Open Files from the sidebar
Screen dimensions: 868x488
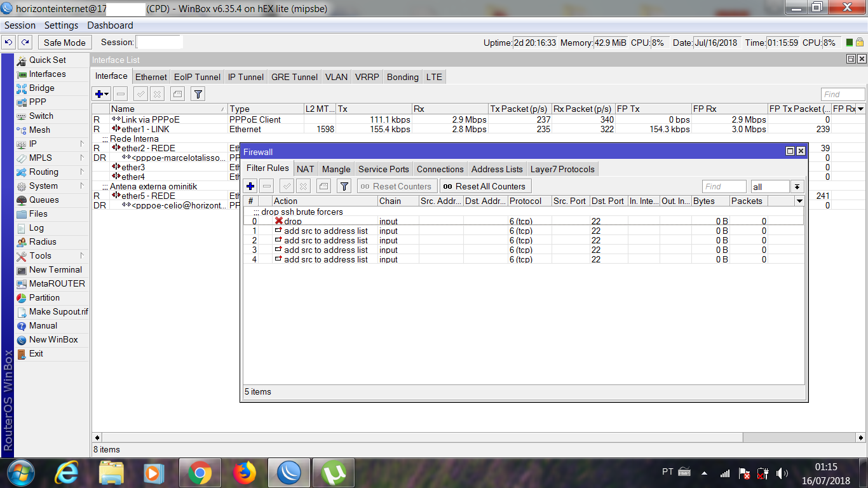click(38, 213)
